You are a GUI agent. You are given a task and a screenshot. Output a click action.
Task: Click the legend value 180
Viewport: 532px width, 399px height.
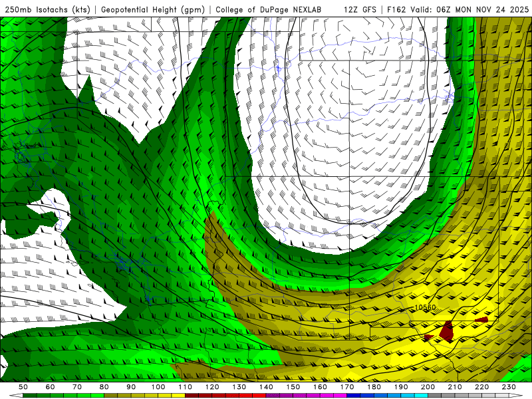point(374,387)
